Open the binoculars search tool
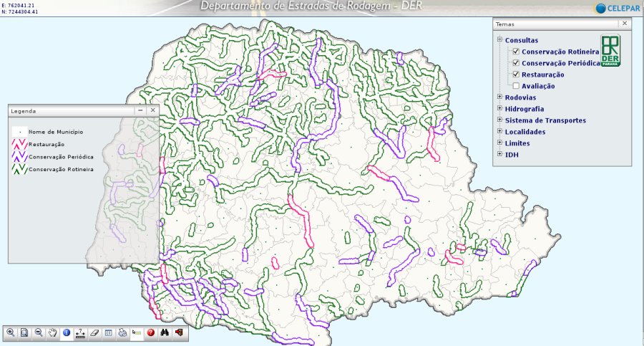Image resolution: width=644 pixels, height=346 pixels. coord(165,332)
